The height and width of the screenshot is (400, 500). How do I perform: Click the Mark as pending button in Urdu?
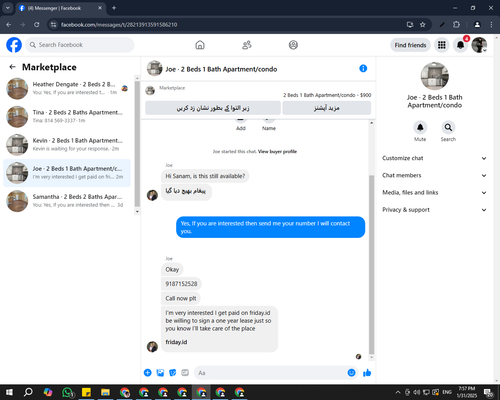[213, 108]
